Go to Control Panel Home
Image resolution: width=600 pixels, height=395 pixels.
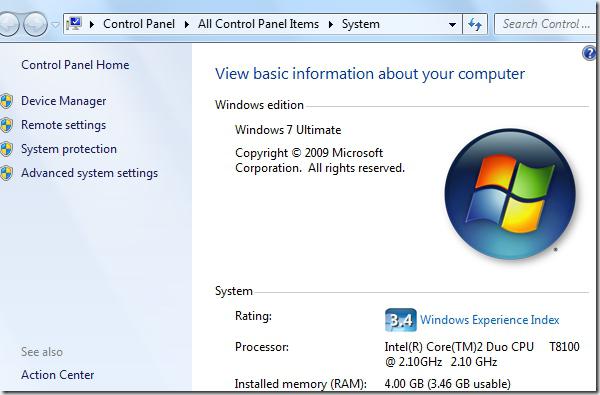coord(75,65)
